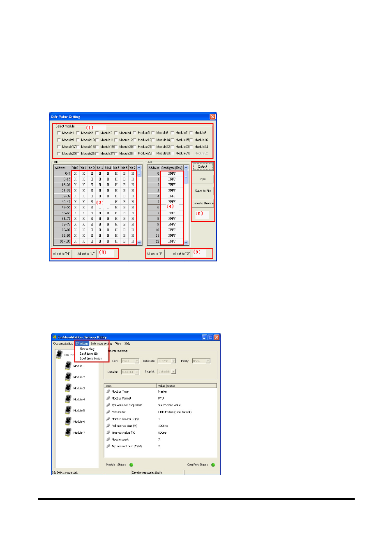Click the Output button

(x=203, y=166)
